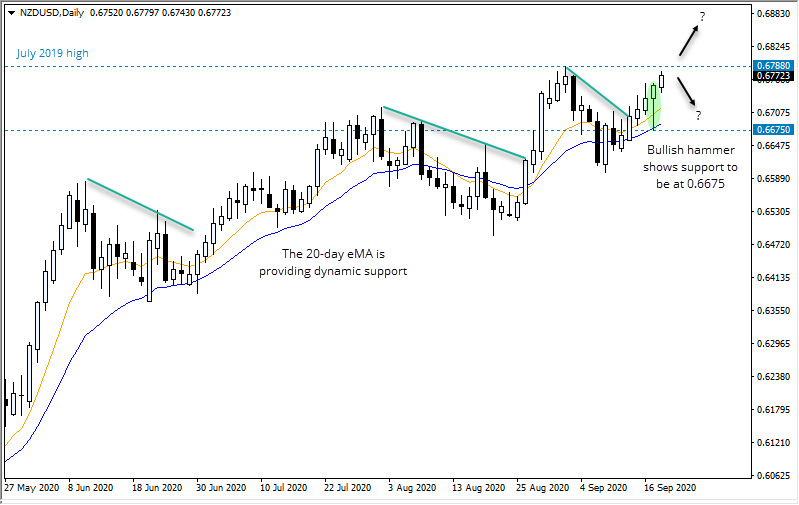The image size is (799, 505).
Task: Click the black 0.67723 current price tag
Action: [774, 76]
